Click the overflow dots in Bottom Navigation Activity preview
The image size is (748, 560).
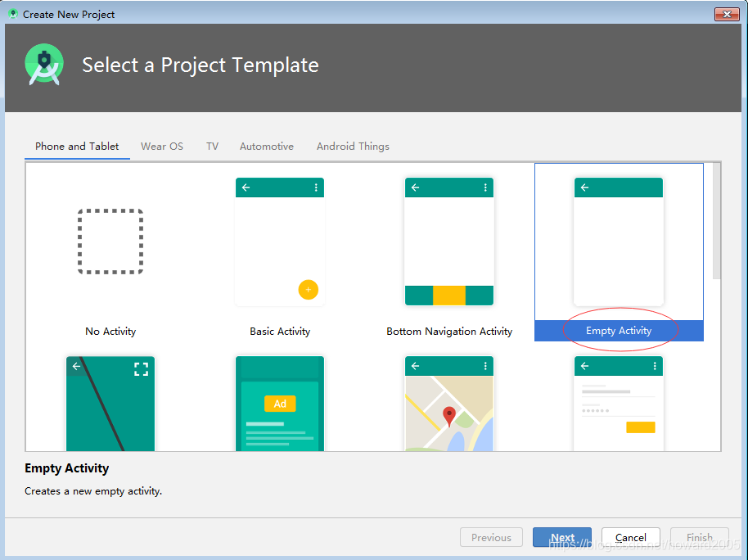[x=485, y=187]
